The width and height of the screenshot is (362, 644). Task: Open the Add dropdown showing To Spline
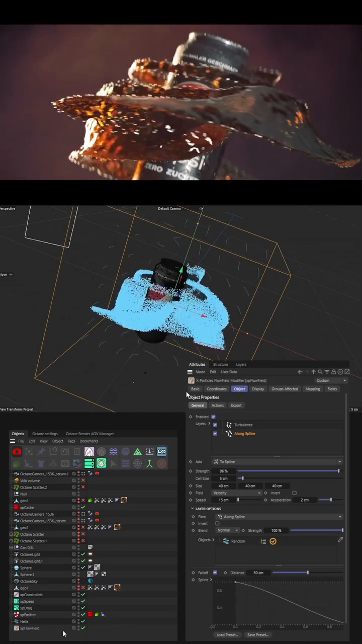(277, 462)
